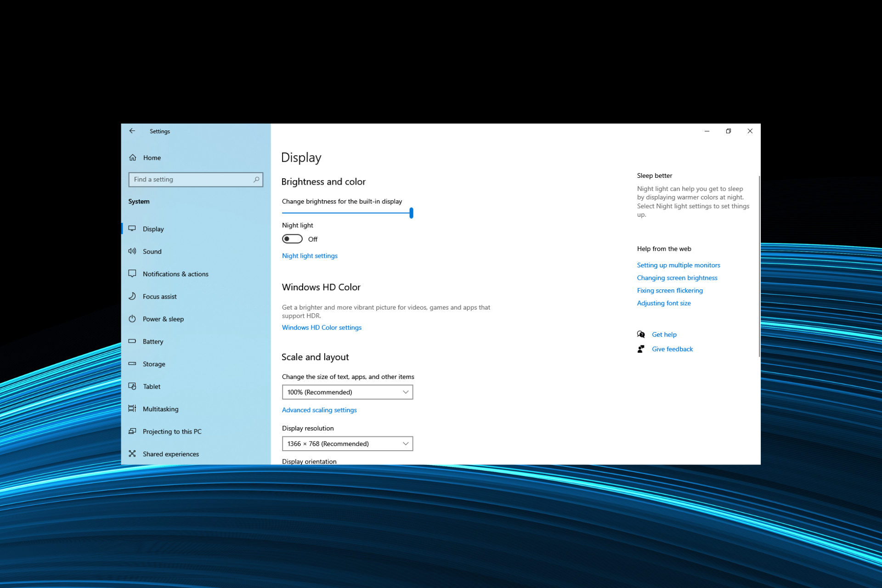882x588 pixels.
Task: Click the Notifications & actions icon
Action: pyautogui.click(x=133, y=274)
